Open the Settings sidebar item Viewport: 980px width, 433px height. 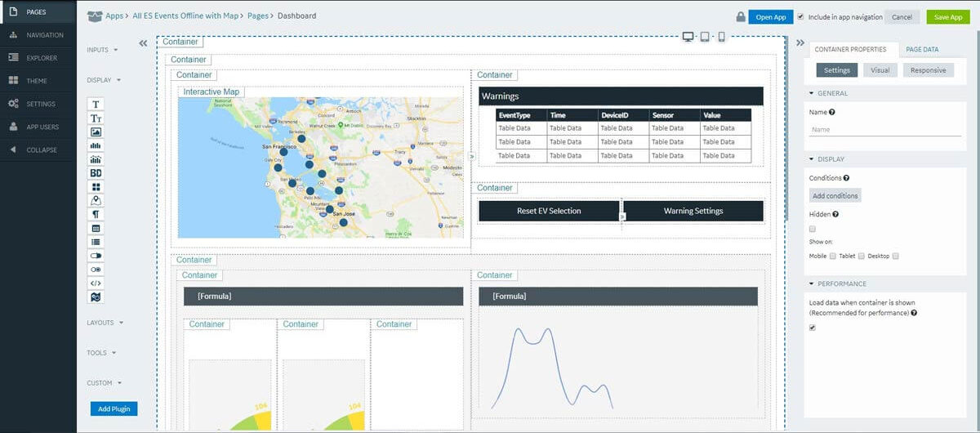click(x=38, y=104)
